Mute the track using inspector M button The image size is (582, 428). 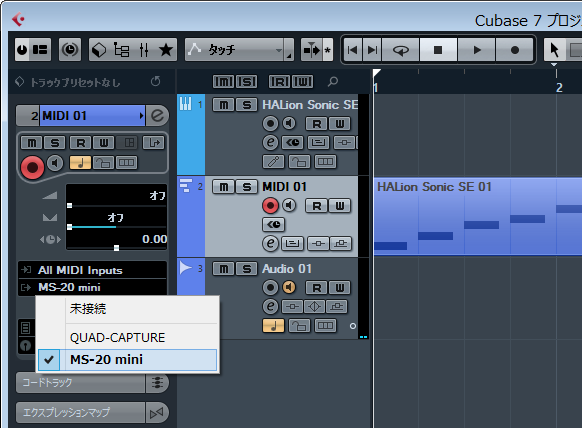click(32, 143)
